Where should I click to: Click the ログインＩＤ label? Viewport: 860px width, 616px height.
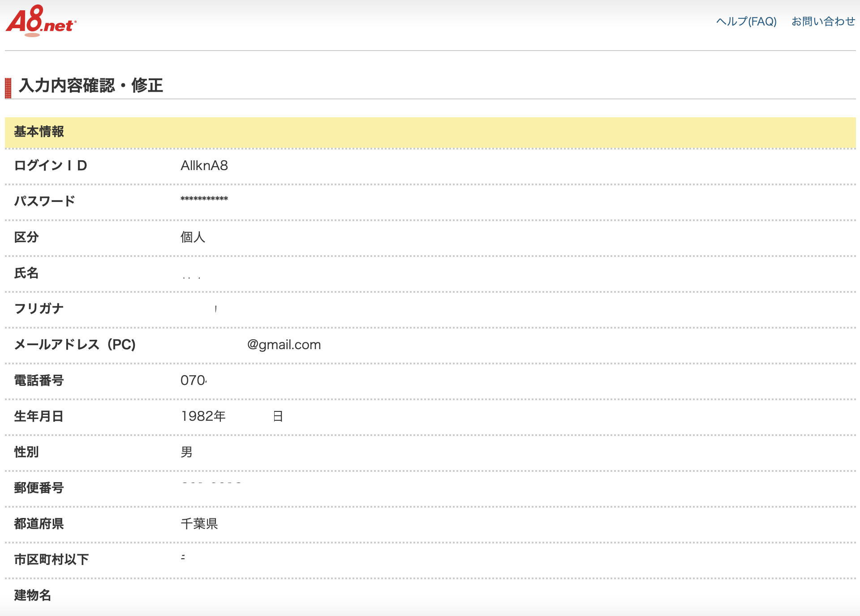(51, 166)
